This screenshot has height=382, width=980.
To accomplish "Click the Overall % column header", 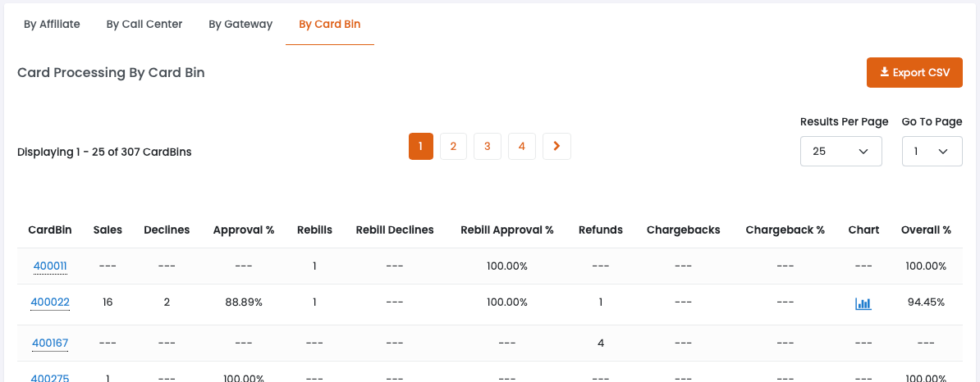I will pyautogui.click(x=926, y=230).
